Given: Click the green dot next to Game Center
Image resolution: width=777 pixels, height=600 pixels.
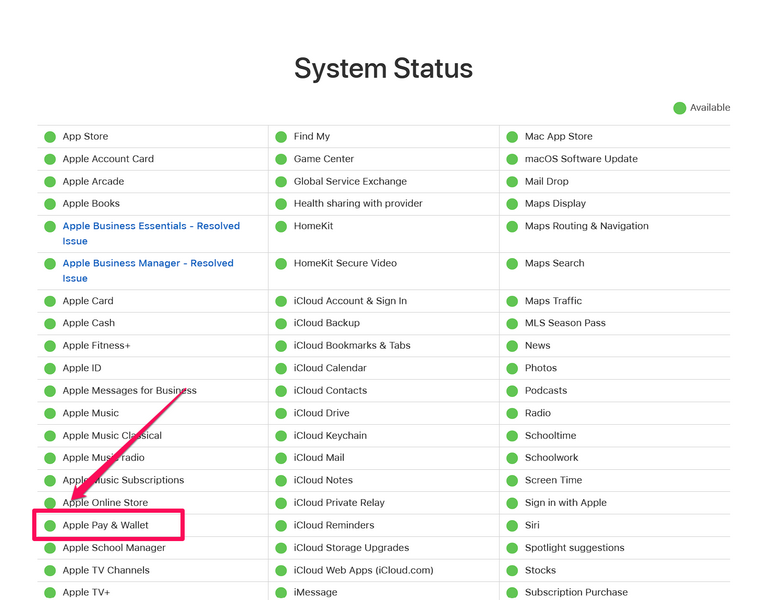Looking at the screenshot, I should pos(281,159).
